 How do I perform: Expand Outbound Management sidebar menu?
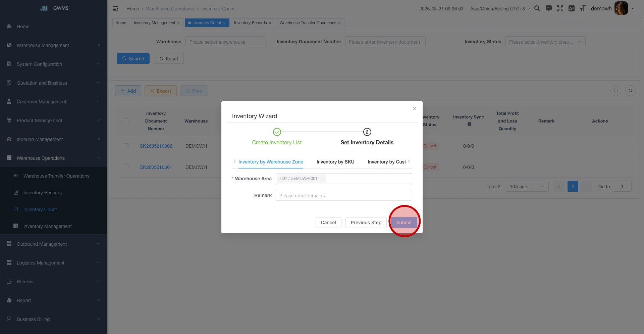(x=54, y=244)
